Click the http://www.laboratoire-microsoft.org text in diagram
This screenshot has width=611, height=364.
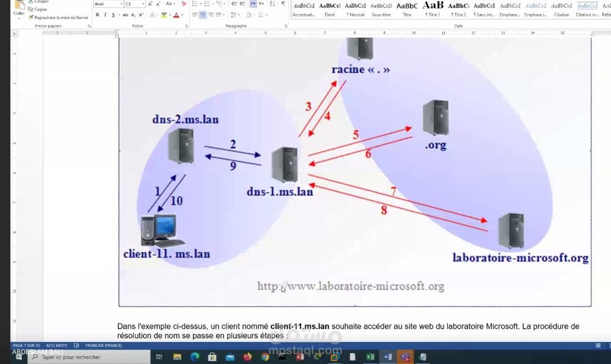pos(351,286)
